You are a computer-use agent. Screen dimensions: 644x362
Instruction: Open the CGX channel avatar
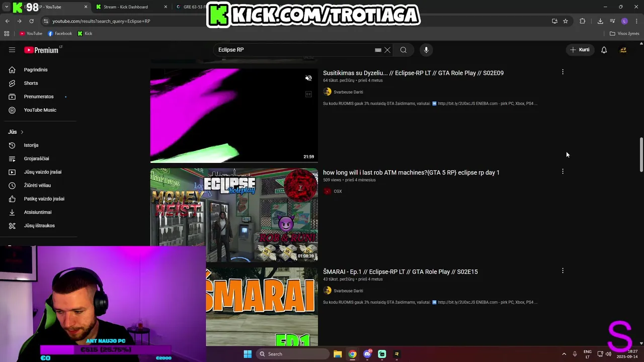328,191
